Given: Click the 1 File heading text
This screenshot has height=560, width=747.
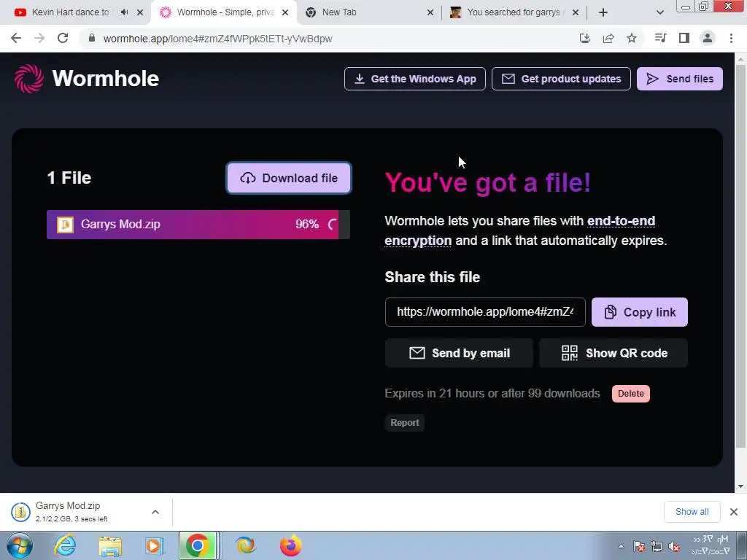Looking at the screenshot, I should point(69,178).
